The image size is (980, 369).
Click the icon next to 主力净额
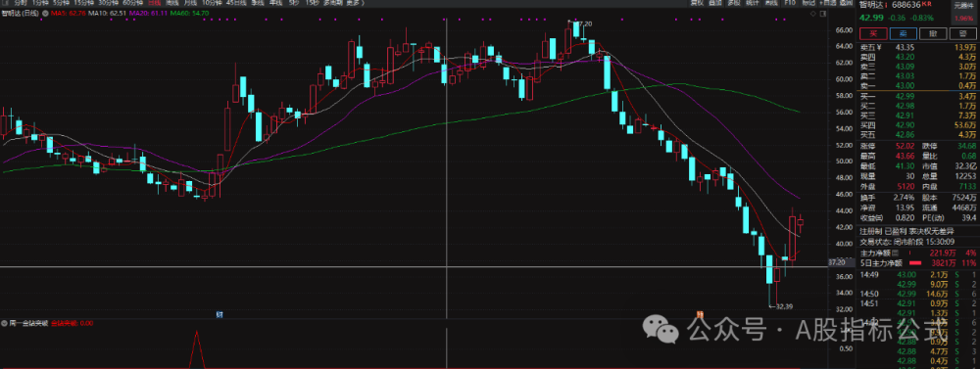pyautogui.click(x=895, y=253)
